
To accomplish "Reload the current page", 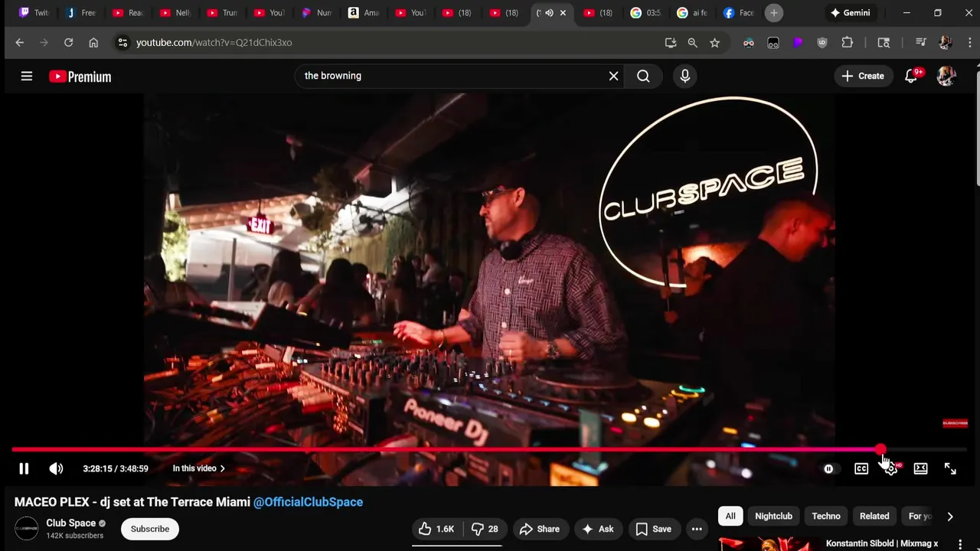I will tap(68, 43).
